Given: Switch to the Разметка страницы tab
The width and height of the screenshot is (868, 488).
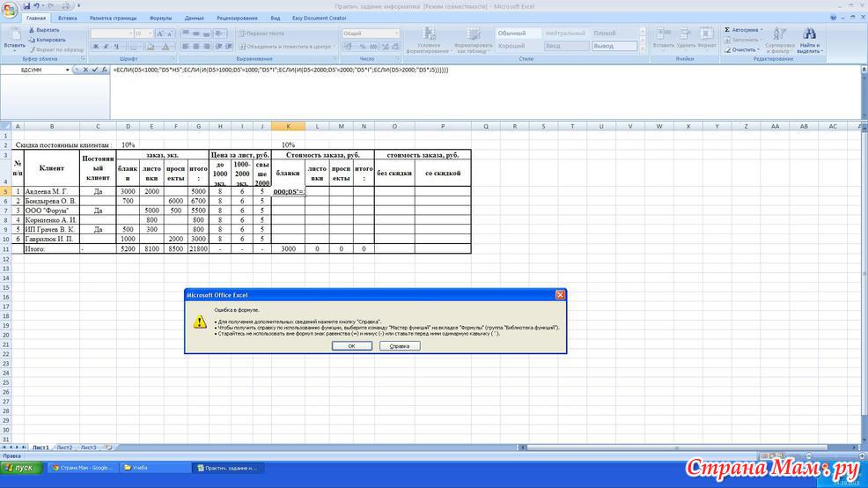Looking at the screenshot, I should [113, 18].
